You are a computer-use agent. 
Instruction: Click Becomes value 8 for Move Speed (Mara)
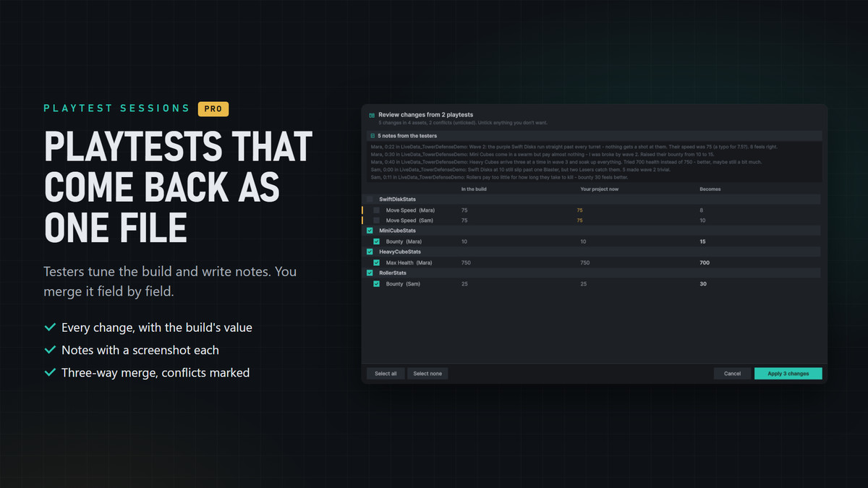tap(701, 210)
